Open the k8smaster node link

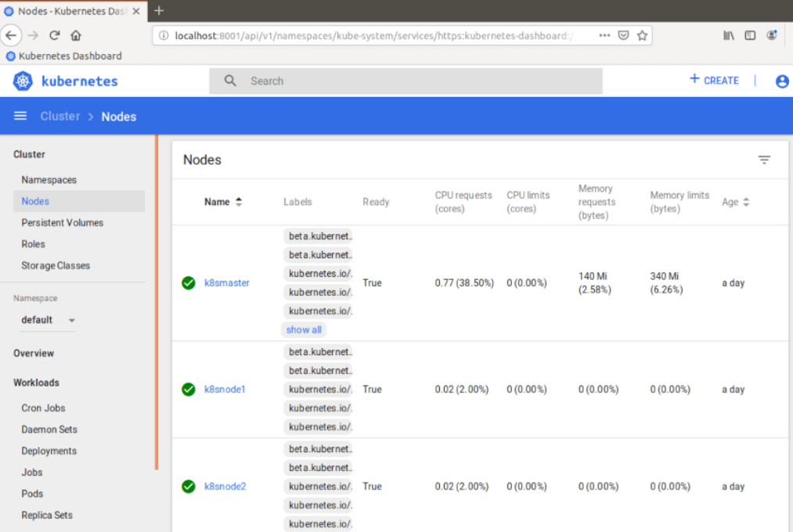[x=226, y=283]
